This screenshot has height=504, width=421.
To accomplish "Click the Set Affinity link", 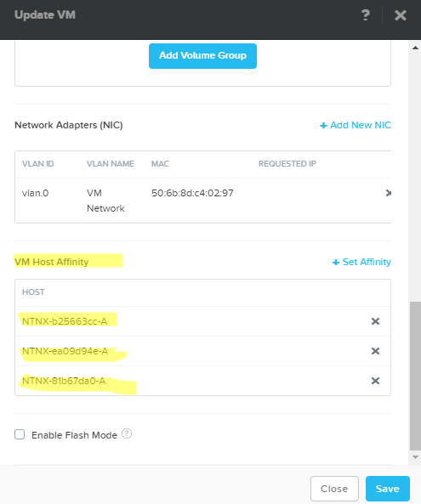I will pos(361,262).
